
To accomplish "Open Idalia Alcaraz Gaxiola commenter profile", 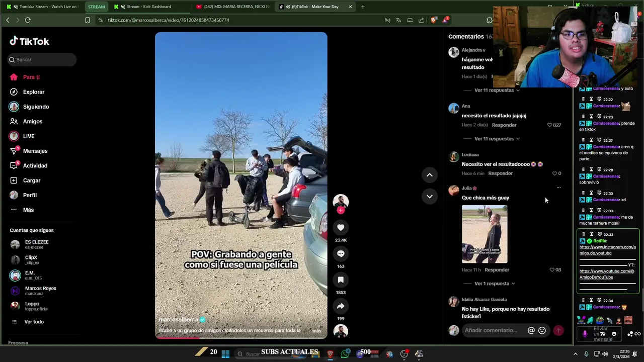I will click(x=484, y=300).
